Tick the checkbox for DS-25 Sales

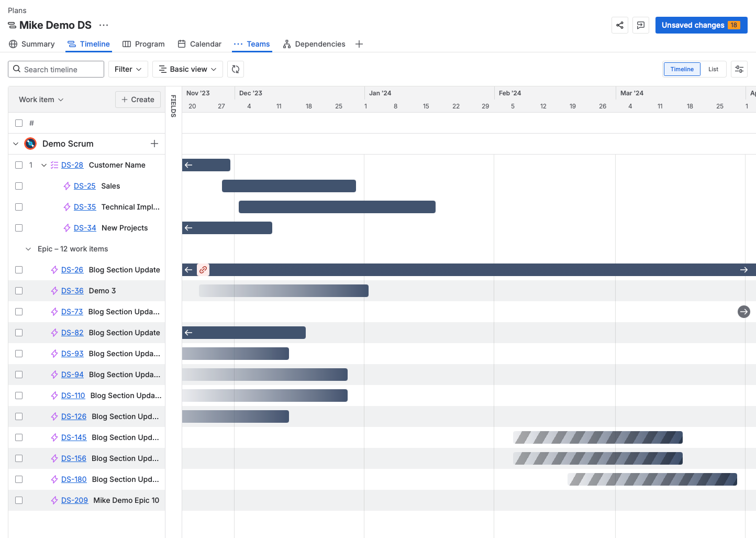pyautogui.click(x=19, y=186)
